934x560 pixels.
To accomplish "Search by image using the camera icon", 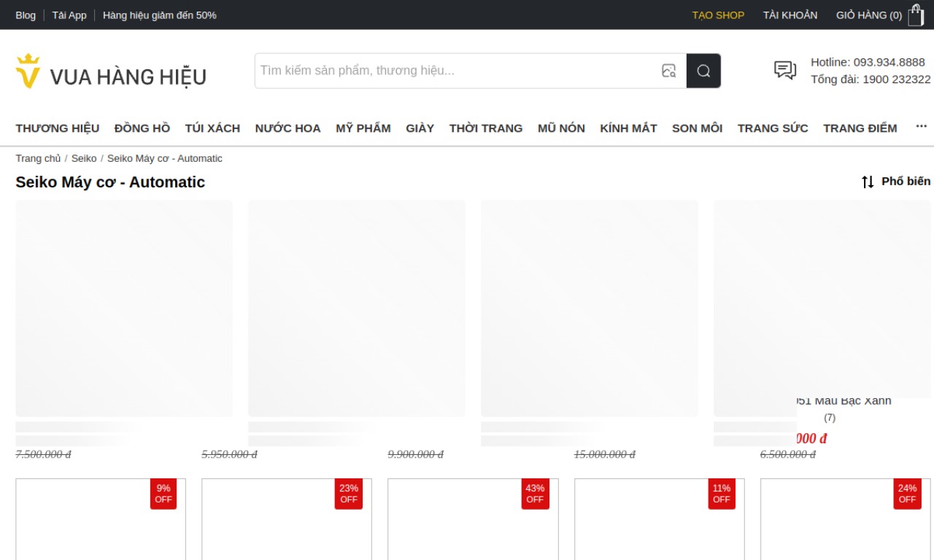I will (668, 71).
